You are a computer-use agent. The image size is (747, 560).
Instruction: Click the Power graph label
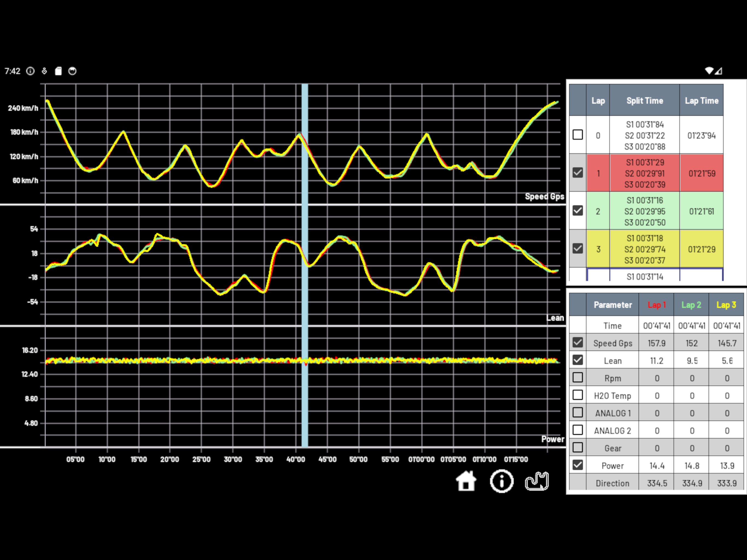click(553, 439)
